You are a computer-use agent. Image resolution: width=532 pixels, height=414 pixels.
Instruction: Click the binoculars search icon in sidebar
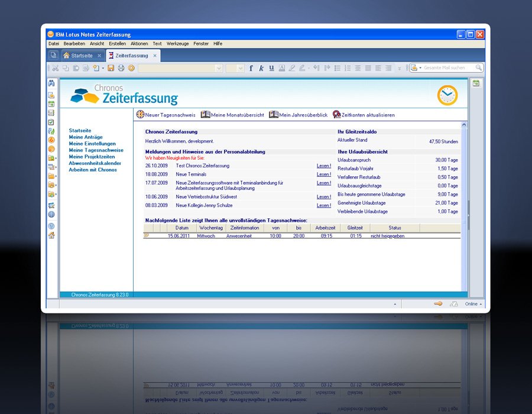click(51, 83)
